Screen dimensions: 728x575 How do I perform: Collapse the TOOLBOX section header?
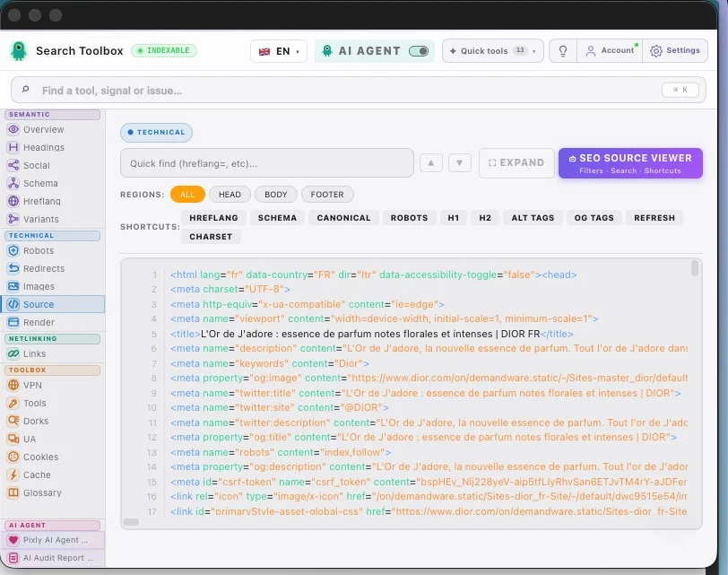[53, 370]
